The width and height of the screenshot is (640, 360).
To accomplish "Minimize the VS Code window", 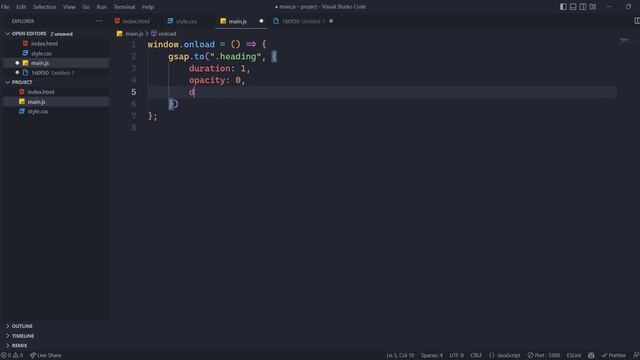I will 609,7.
